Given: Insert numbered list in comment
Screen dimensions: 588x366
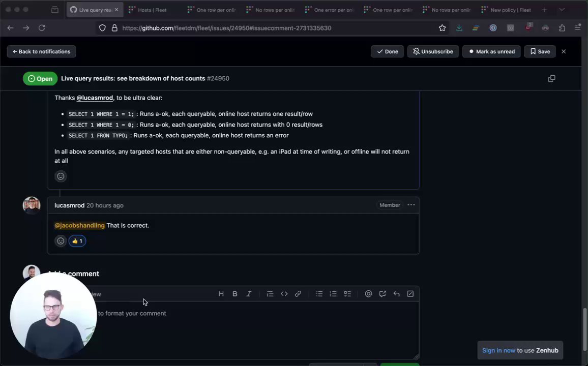Looking at the screenshot, I should pos(333,294).
